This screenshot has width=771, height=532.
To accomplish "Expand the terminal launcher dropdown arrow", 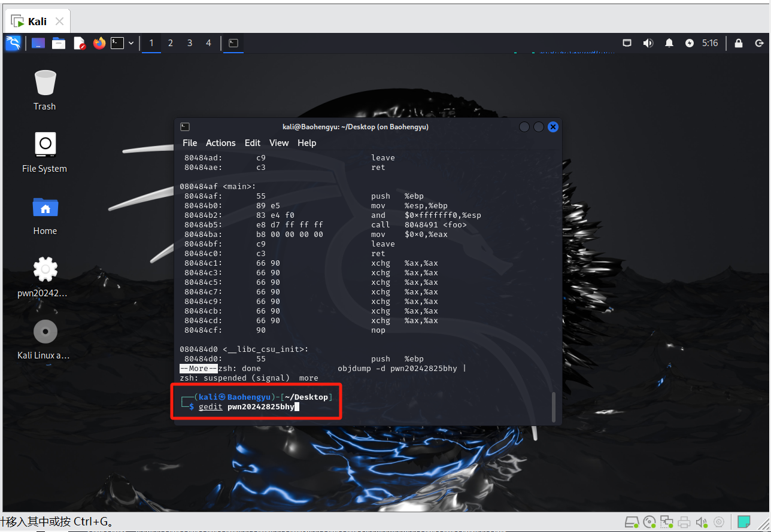I will (x=131, y=43).
